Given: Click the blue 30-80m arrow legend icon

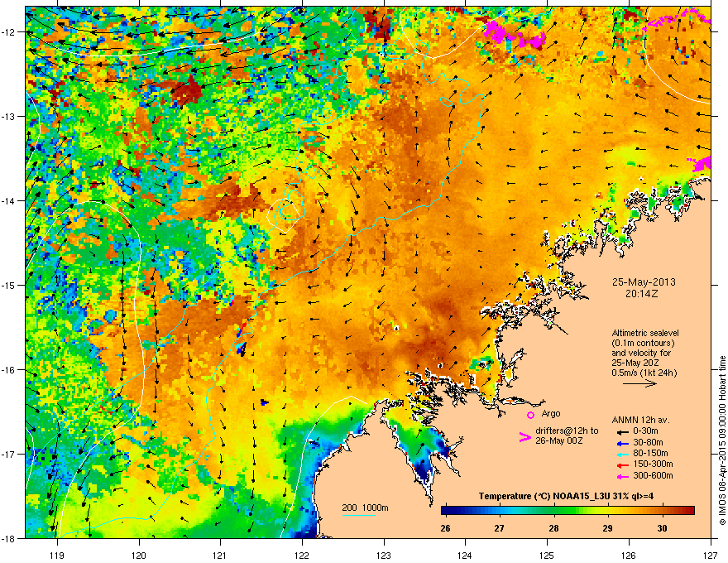Looking at the screenshot, I should [x=621, y=443].
